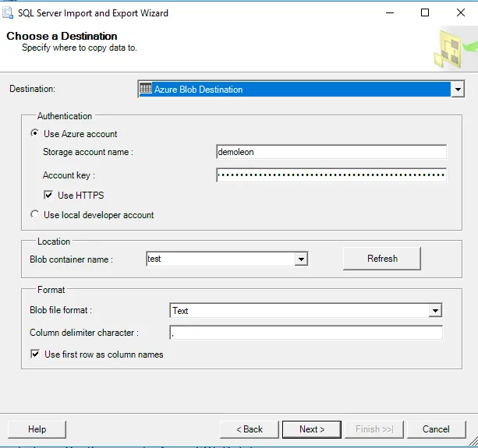Click the Storage account name field

(x=331, y=152)
